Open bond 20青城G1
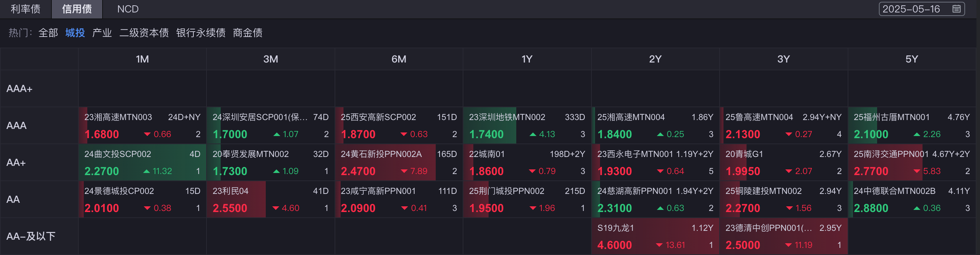The height and width of the screenshot is (255, 980). (x=744, y=154)
